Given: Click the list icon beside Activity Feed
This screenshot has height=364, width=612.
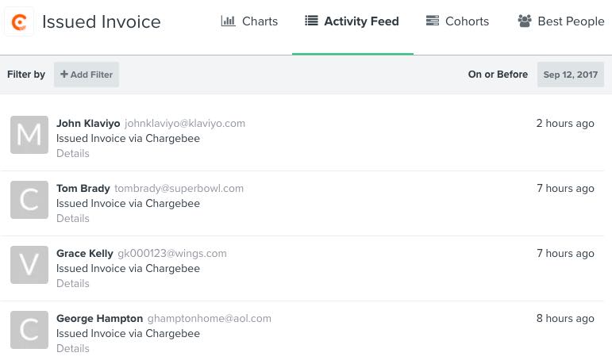Looking at the screenshot, I should click(311, 21).
